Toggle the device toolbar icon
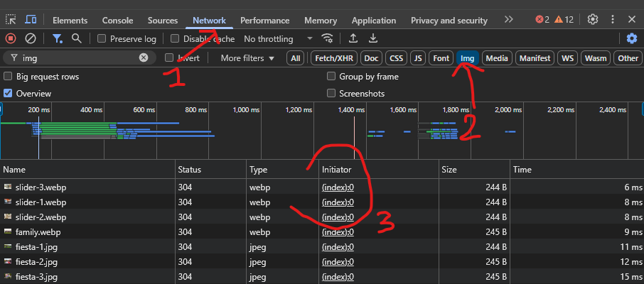This screenshot has height=284, width=644. (x=31, y=20)
